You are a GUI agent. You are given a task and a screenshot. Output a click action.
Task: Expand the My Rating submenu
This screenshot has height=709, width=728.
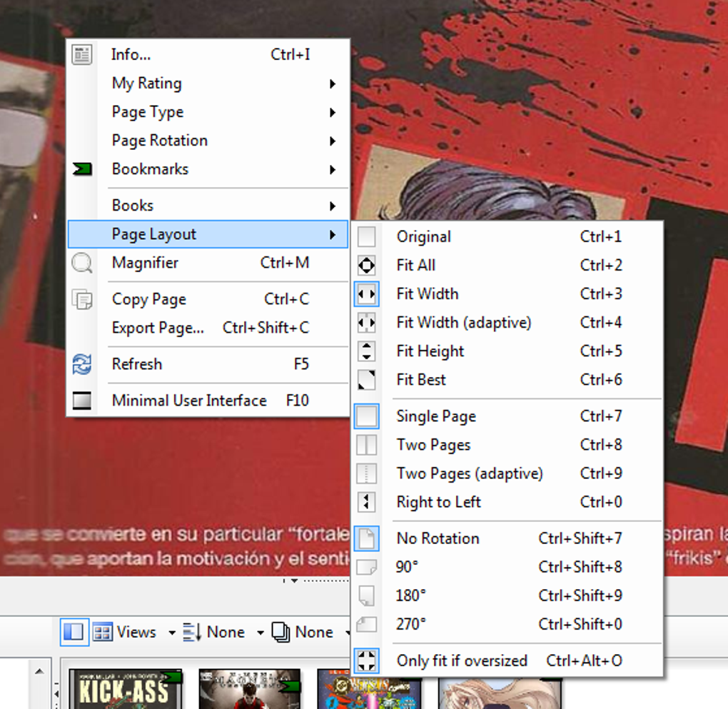click(x=208, y=84)
